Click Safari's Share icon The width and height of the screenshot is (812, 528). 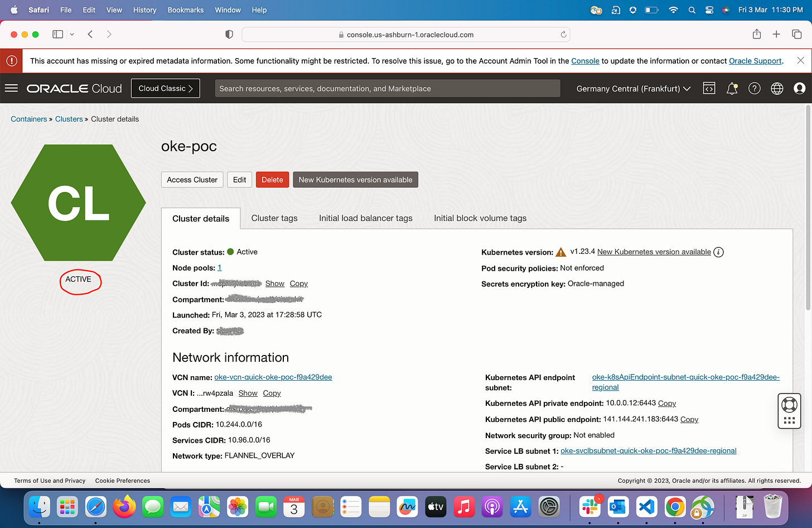coord(756,34)
